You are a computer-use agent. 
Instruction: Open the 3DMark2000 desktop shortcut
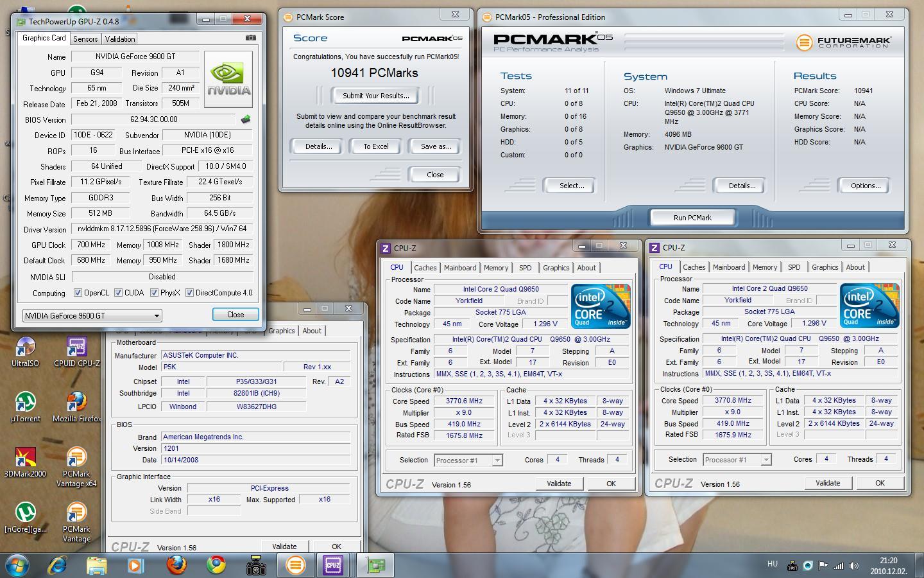click(x=25, y=462)
